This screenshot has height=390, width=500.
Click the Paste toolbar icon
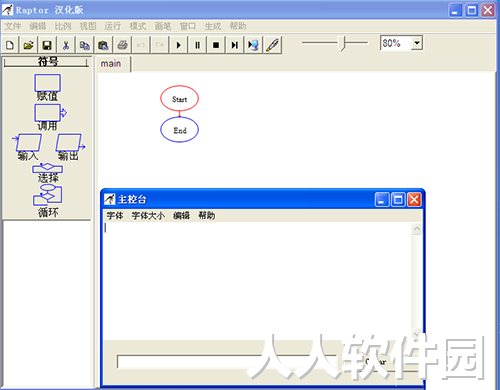103,45
